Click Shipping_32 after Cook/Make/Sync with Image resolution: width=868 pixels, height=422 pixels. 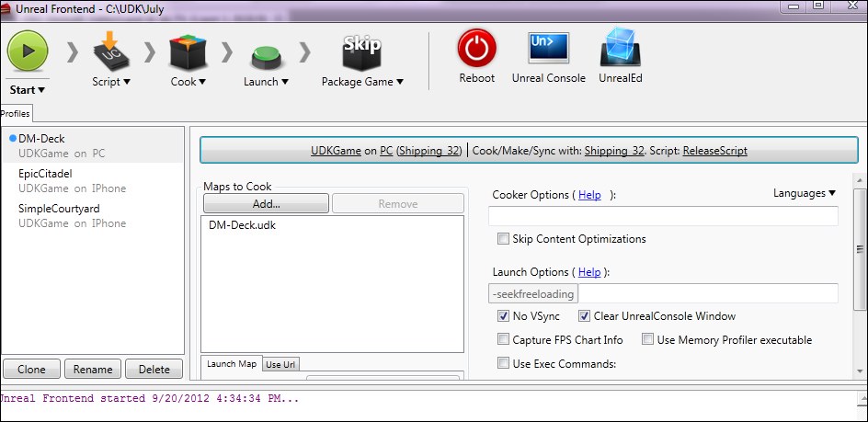pyautogui.click(x=614, y=151)
